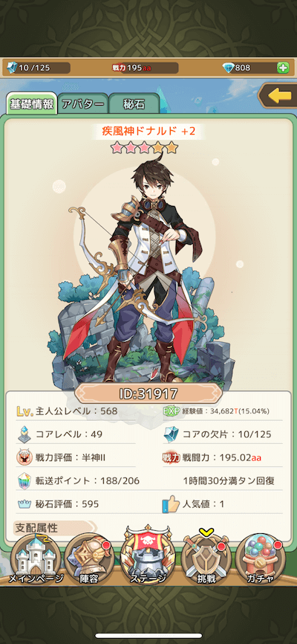Go back with the yellow arrow button

[x=279, y=96]
